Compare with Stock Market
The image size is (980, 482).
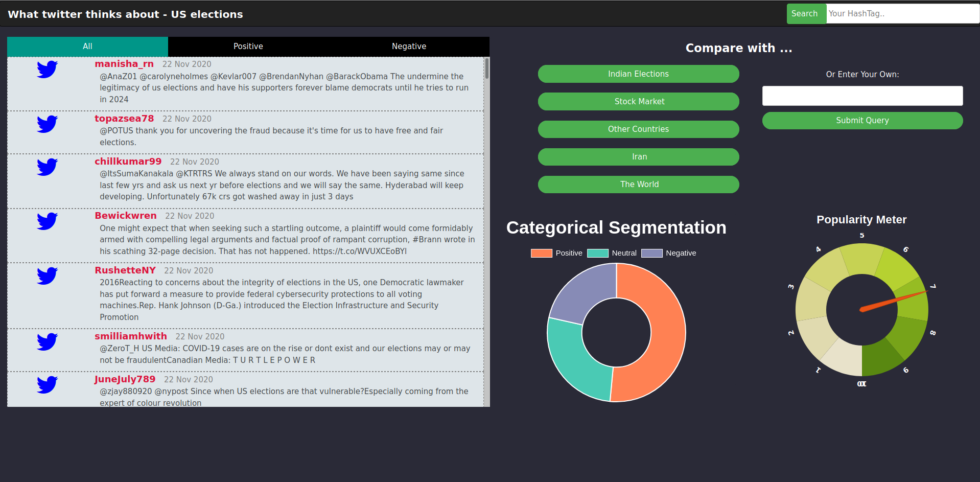pos(638,101)
